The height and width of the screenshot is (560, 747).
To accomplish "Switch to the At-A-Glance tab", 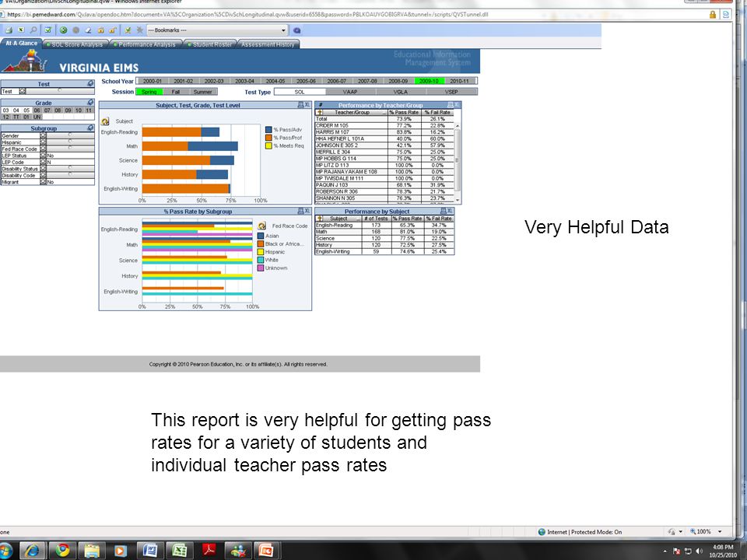I will (x=22, y=44).
